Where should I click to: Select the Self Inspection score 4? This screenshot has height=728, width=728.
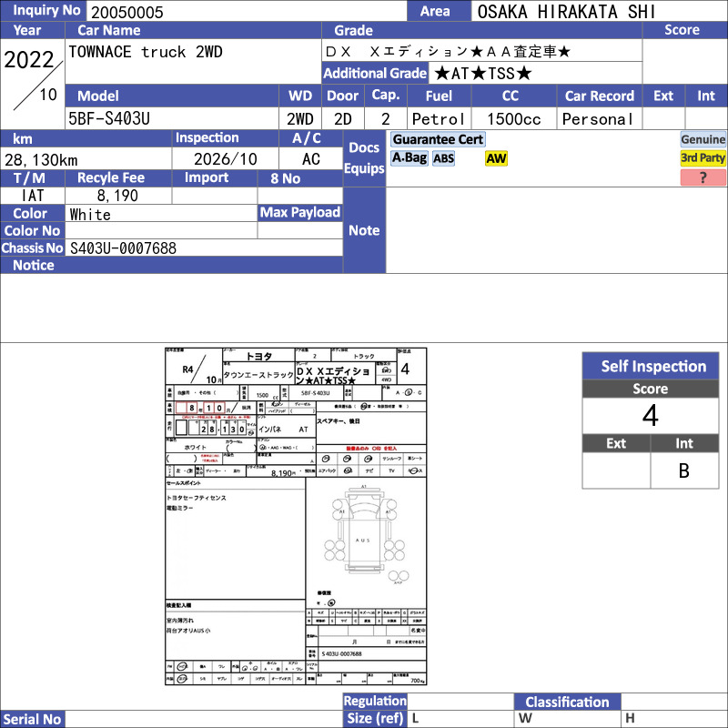[x=651, y=416]
